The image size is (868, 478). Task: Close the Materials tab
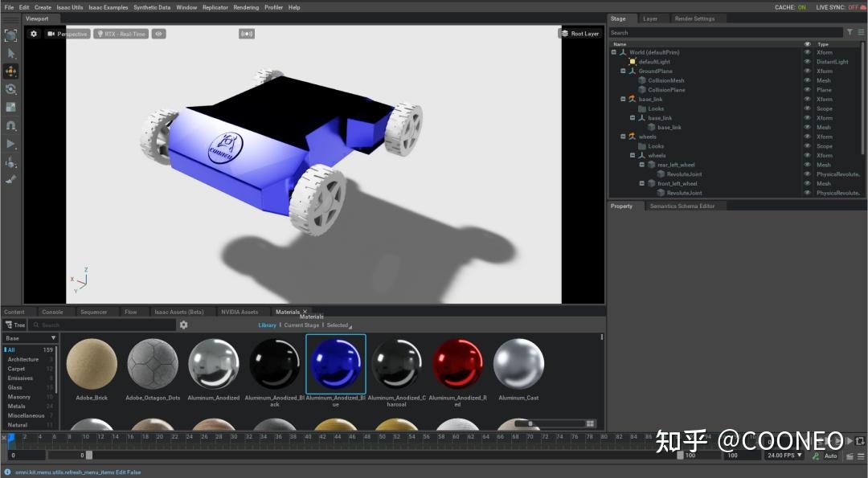[x=305, y=312]
